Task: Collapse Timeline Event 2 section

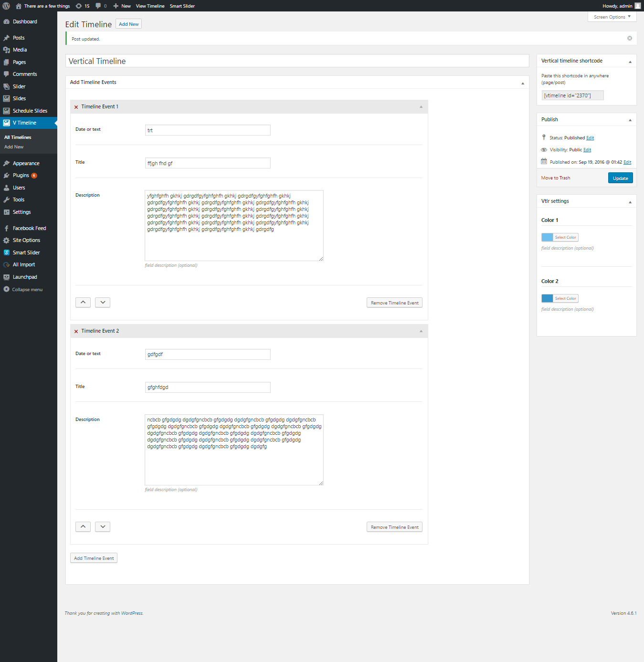Action: [421, 331]
